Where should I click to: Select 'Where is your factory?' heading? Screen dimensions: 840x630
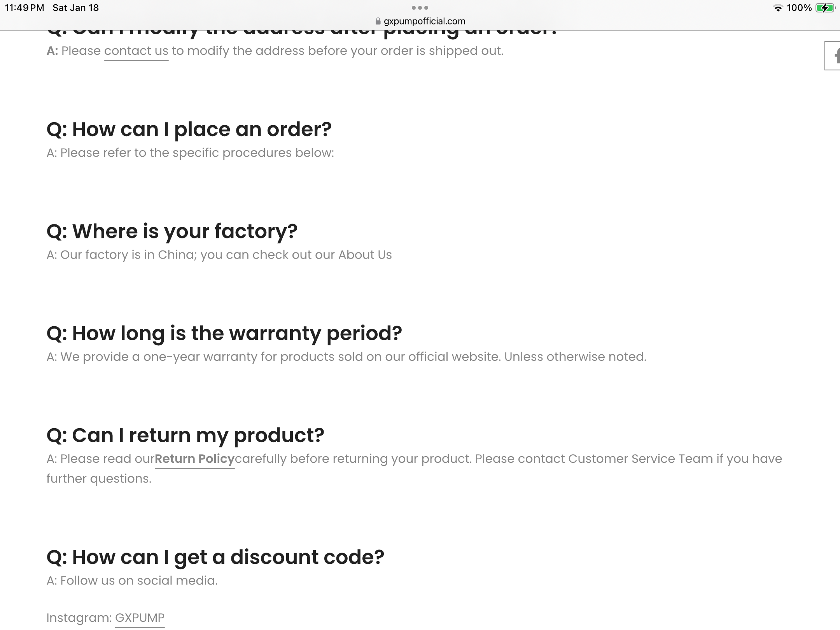coord(172,231)
